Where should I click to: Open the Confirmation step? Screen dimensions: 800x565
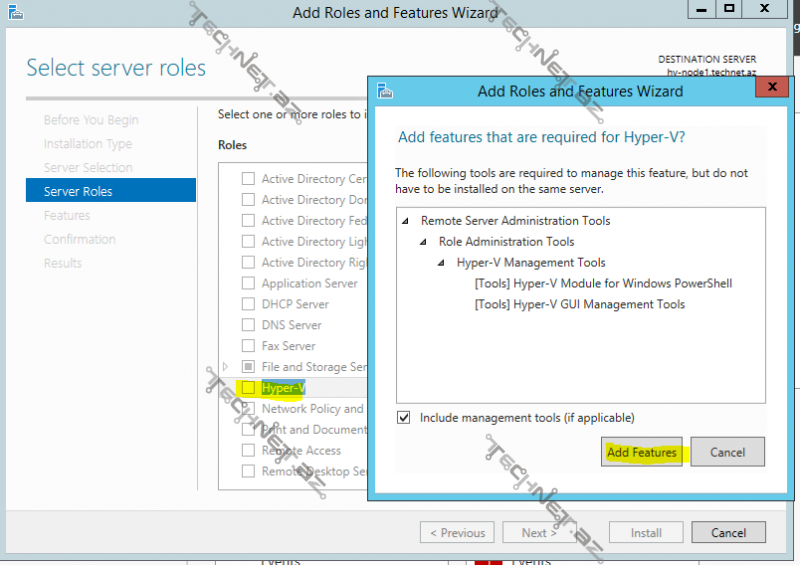(80, 239)
